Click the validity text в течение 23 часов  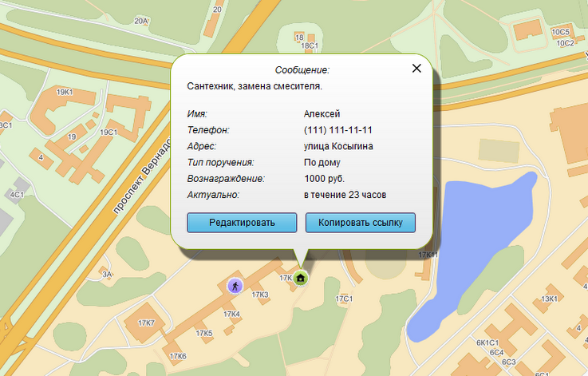(x=345, y=195)
